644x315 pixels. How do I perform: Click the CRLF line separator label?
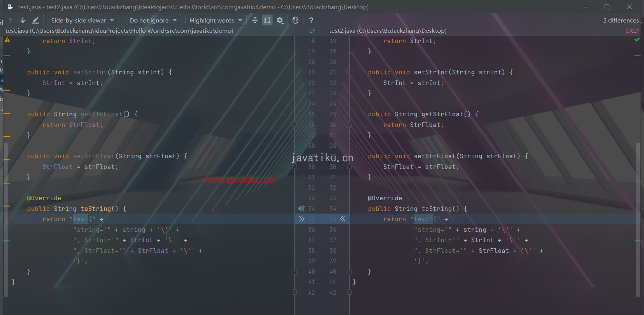[x=632, y=31]
